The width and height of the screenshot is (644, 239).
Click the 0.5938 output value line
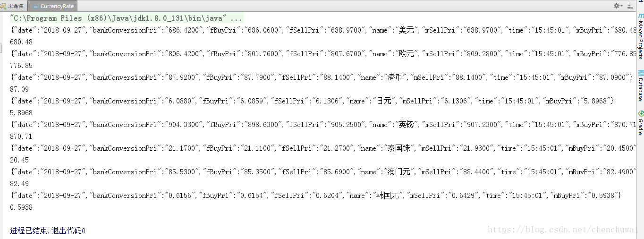pyautogui.click(x=21, y=207)
